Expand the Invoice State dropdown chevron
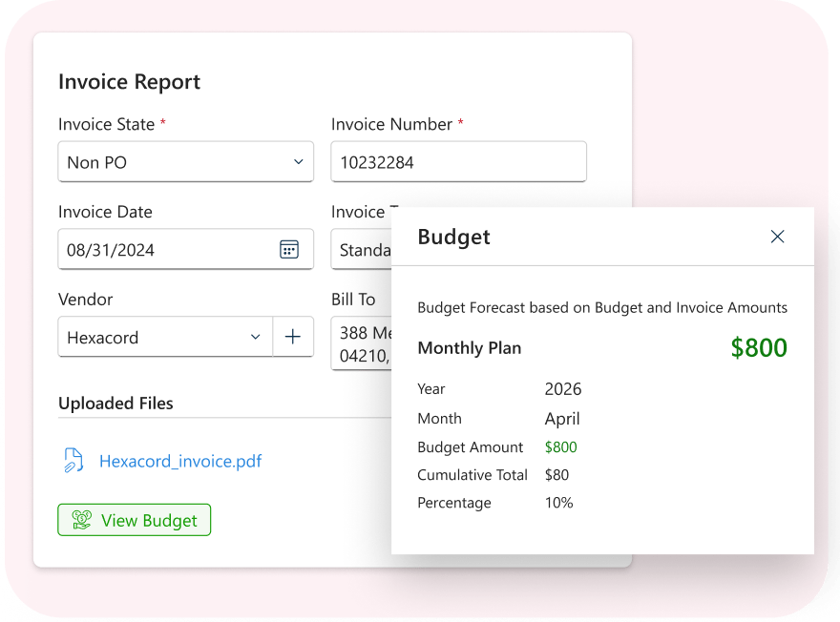Image resolution: width=840 pixels, height=622 pixels. [298, 162]
